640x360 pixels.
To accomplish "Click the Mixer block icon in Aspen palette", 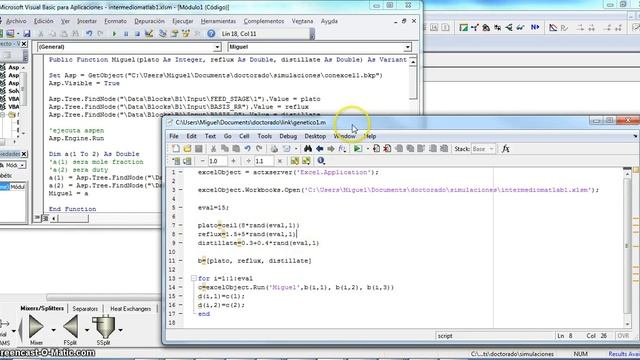I will pyautogui.click(x=36, y=327).
